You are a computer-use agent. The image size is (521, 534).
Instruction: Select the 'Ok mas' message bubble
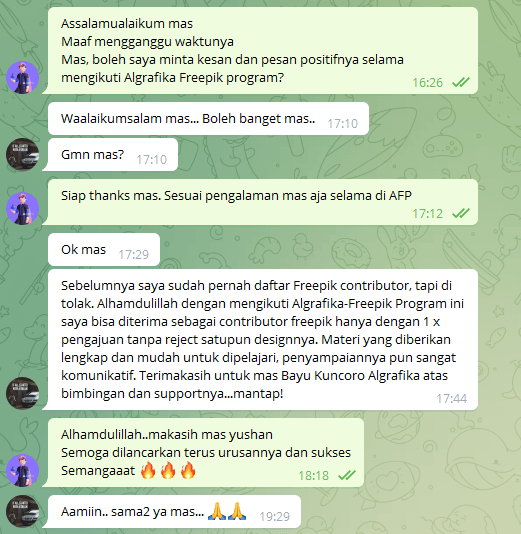tap(104, 250)
